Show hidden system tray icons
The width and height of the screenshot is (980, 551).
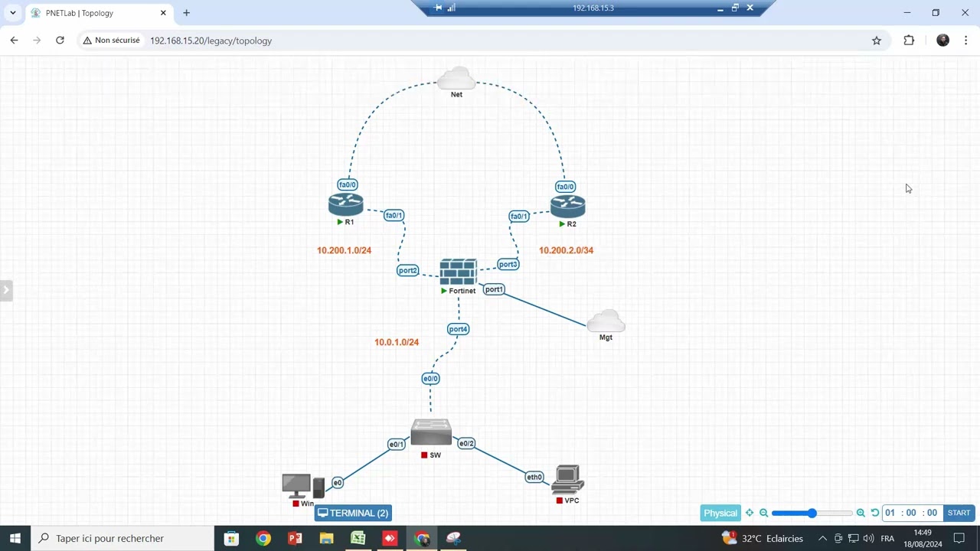[x=822, y=538]
